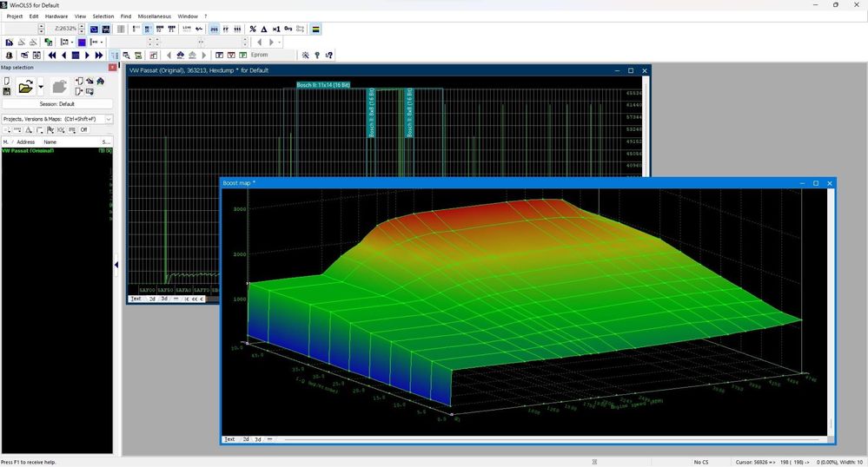Click the Org original values icon
The width and height of the screenshot is (868, 467).
[x=288, y=29]
